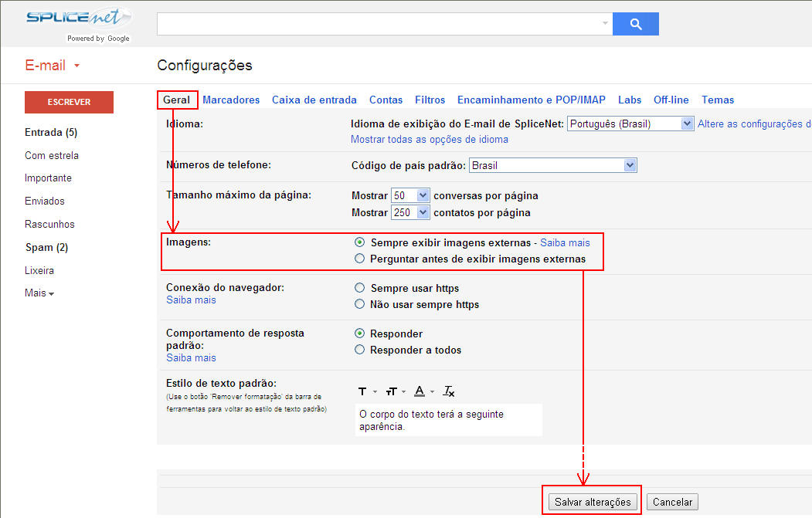Expand the E-mail dropdown arrow

click(76, 66)
